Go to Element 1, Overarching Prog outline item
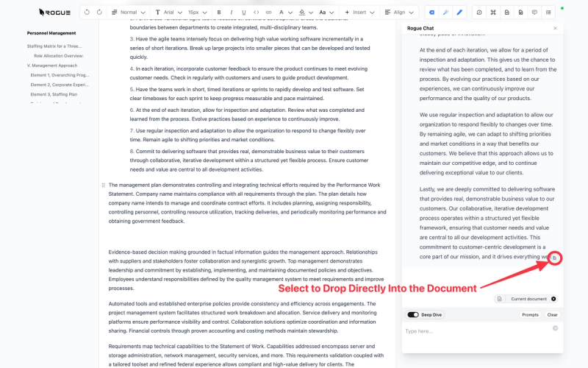Viewport: 588px width, 368px height. (60, 75)
